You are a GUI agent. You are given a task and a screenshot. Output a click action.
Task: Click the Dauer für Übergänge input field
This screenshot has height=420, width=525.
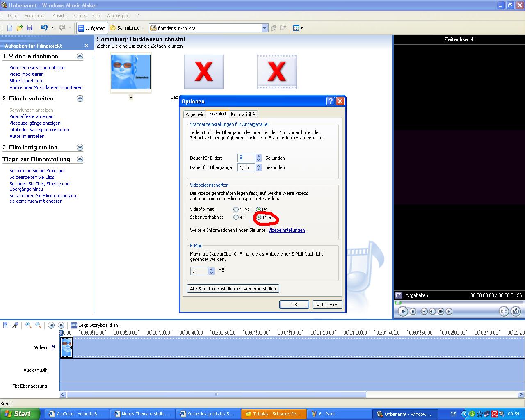pyautogui.click(x=246, y=167)
